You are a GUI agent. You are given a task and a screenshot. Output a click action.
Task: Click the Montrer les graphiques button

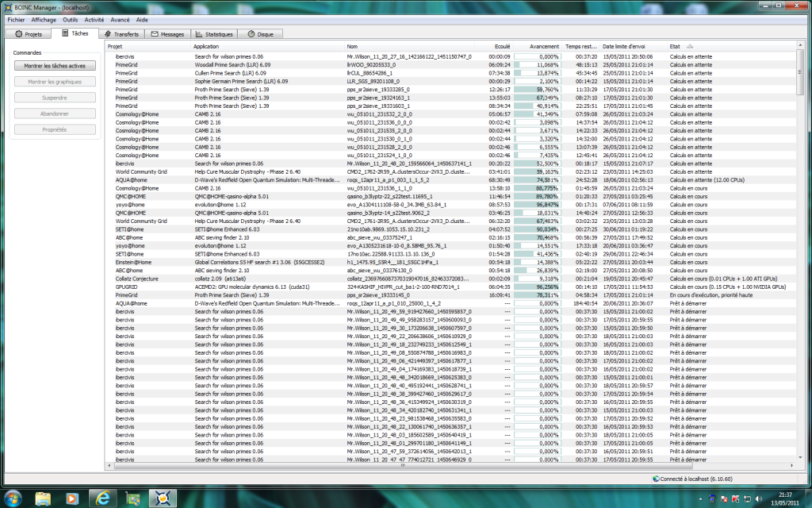55,82
